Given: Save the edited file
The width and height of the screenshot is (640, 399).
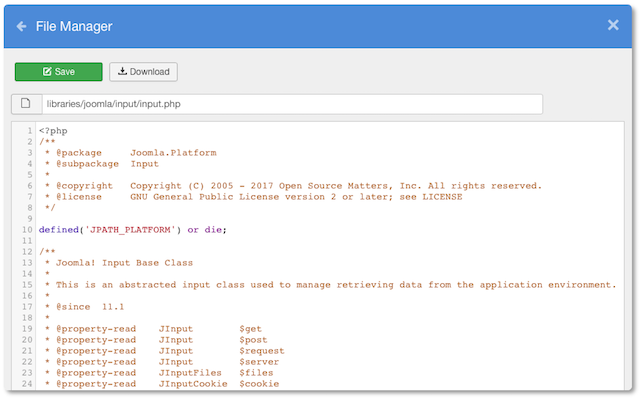Looking at the screenshot, I should [59, 72].
